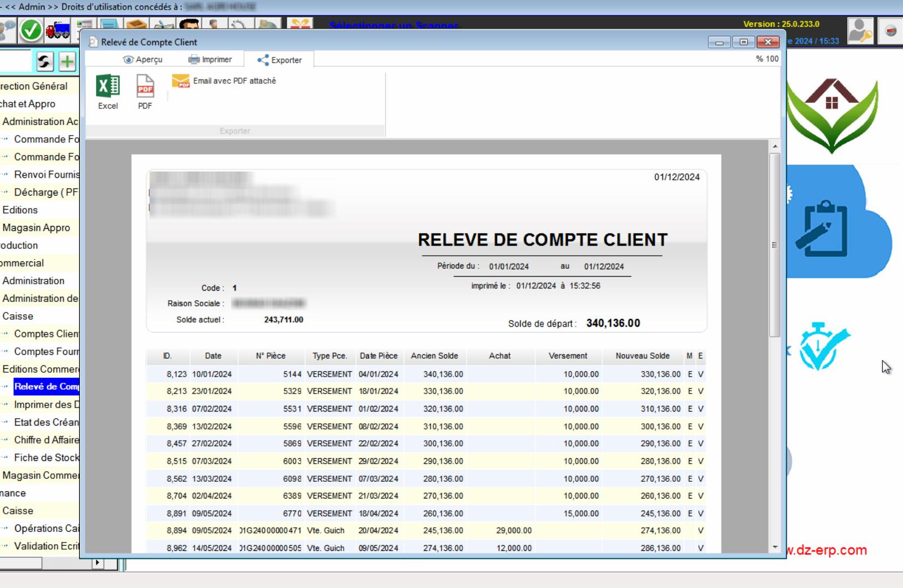Open Etat des Créances tree entry

coord(46,422)
